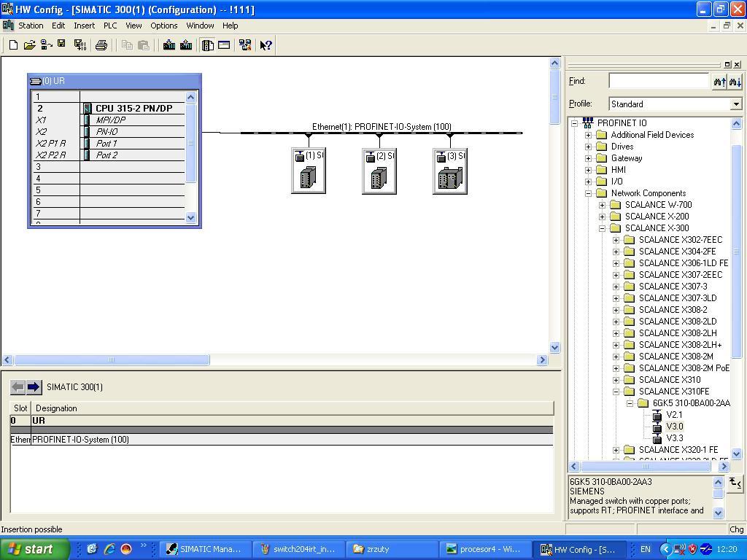Select device (2) on PROFINET line
Viewport: 747px width, 560px height.
379,171
